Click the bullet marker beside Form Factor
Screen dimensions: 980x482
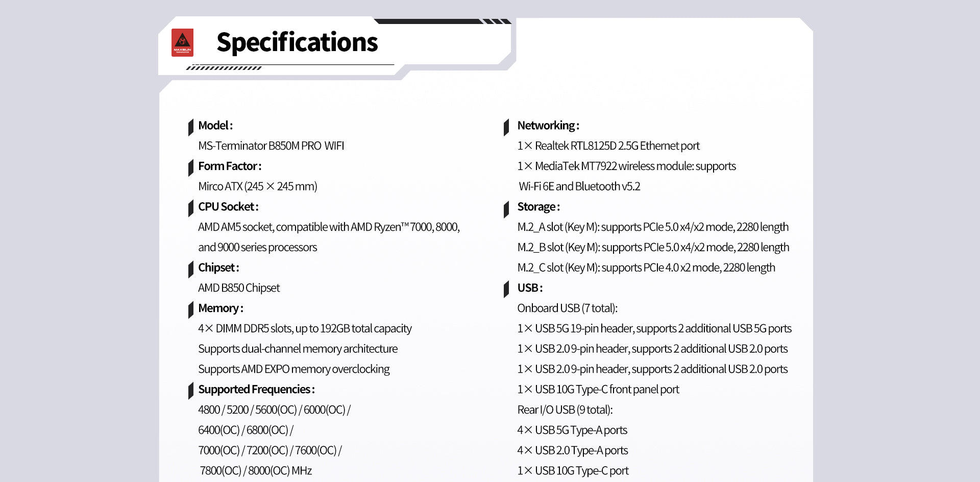click(191, 167)
